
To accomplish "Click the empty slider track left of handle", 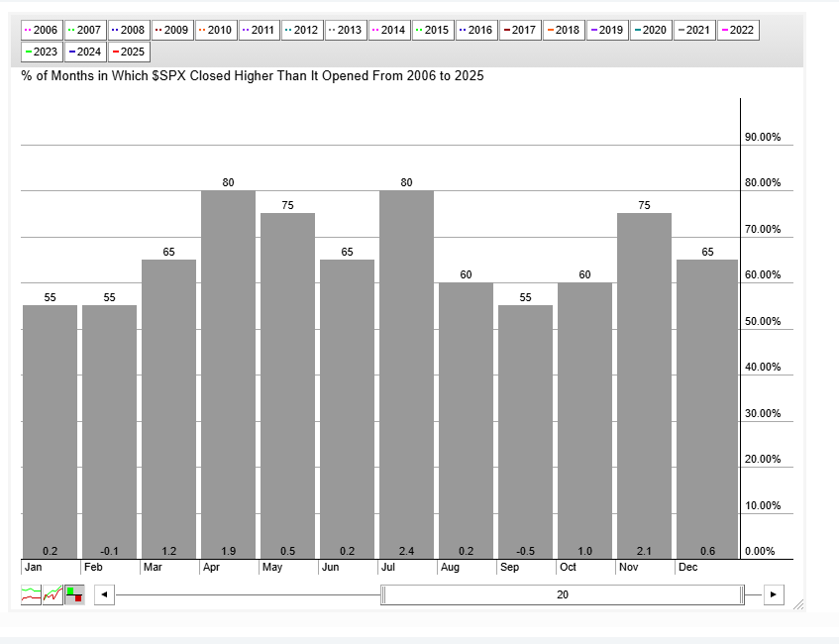I will (248, 595).
